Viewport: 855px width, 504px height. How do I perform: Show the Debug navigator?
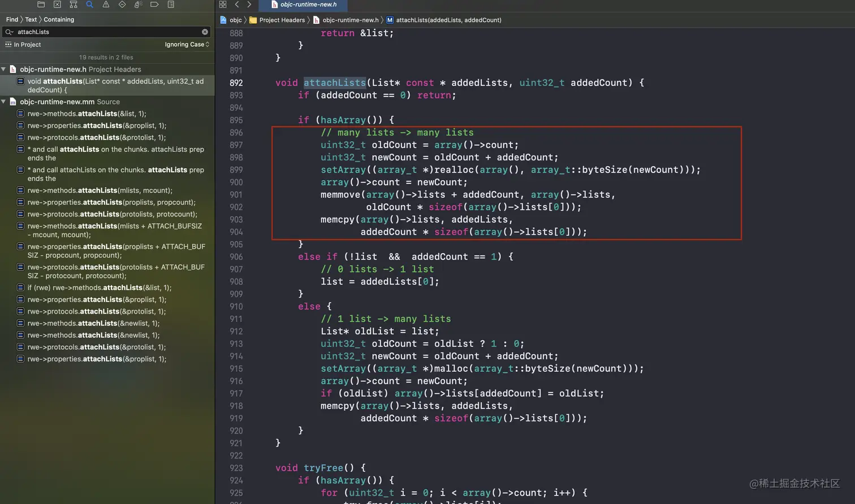[x=138, y=5]
